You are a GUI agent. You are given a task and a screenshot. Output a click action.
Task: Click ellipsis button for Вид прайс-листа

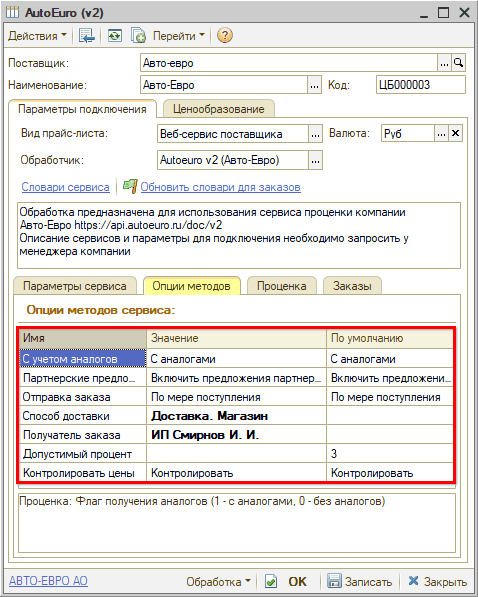click(315, 134)
